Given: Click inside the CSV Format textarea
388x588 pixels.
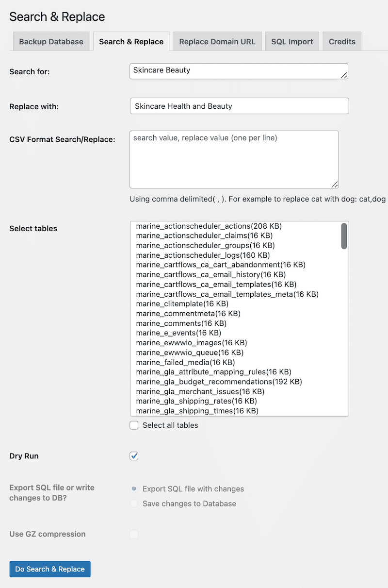Looking at the screenshot, I should pyautogui.click(x=234, y=159).
